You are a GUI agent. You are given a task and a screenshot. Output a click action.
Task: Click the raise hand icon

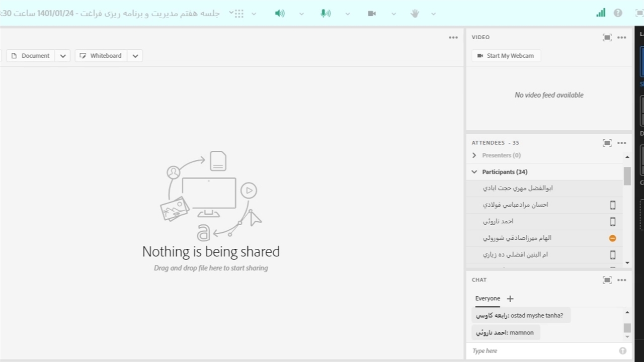pos(415,14)
